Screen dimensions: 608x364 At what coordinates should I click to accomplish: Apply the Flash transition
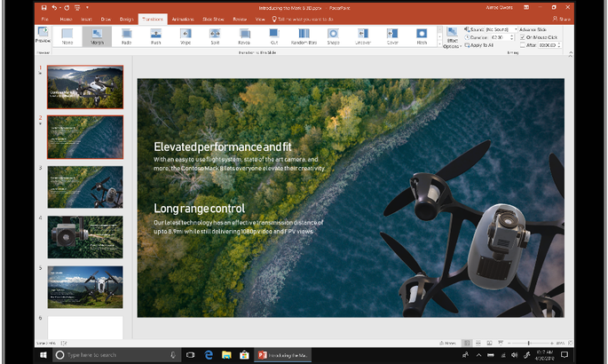422,36
